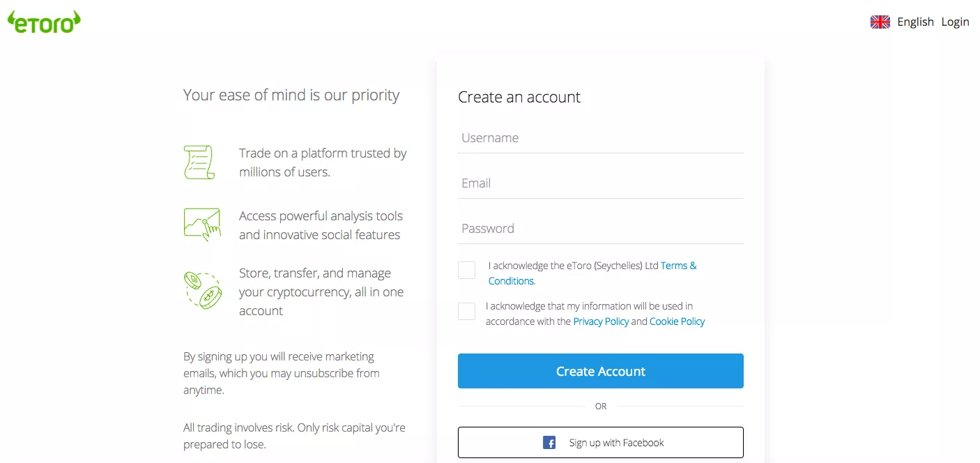Open the Login page

(x=955, y=22)
